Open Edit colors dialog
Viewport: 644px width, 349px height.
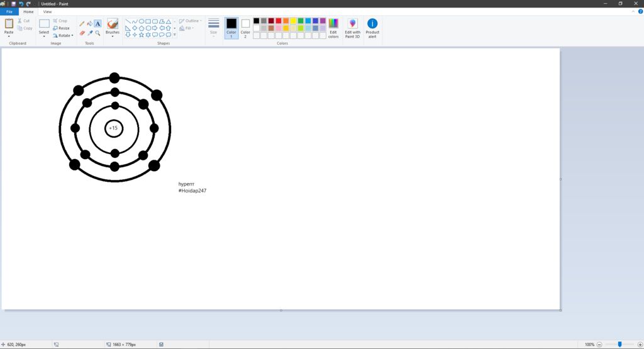tap(333, 28)
